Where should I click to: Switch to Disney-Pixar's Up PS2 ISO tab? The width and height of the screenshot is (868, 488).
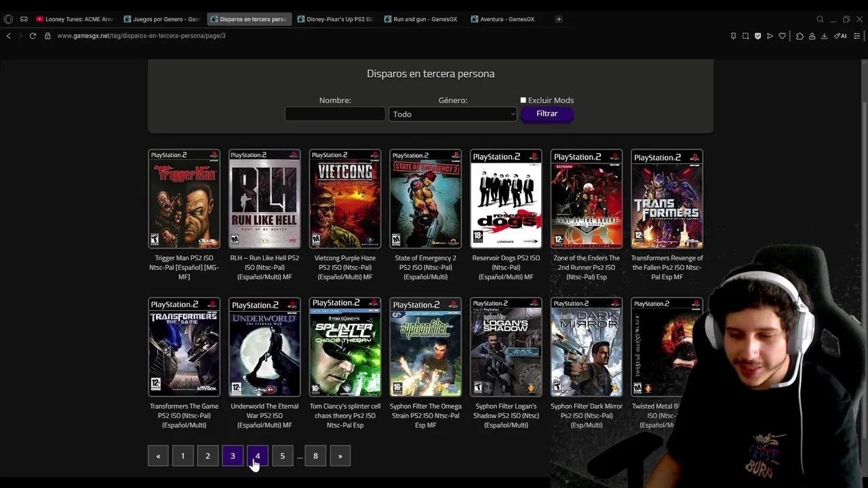click(x=336, y=19)
